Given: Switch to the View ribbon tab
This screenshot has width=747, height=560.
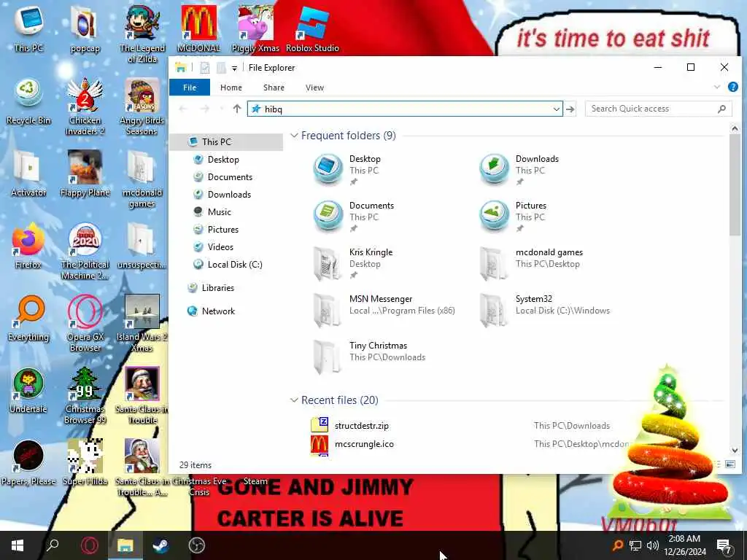Looking at the screenshot, I should click(x=314, y=87).
